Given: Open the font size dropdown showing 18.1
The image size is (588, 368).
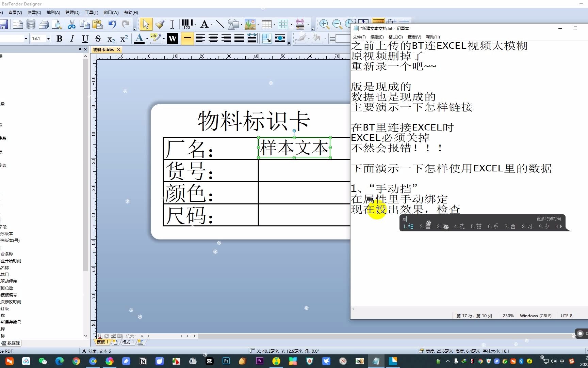Looking at the screenshot, I should pos(48,39).
